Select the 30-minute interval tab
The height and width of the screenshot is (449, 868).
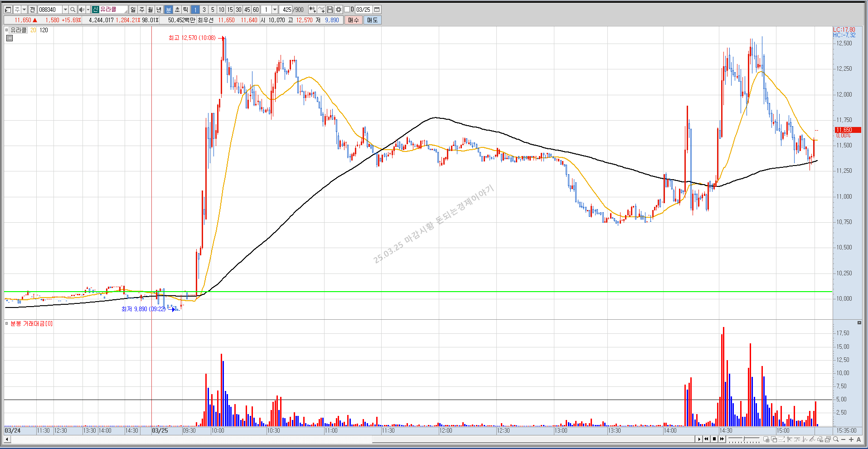pos(238,10)
